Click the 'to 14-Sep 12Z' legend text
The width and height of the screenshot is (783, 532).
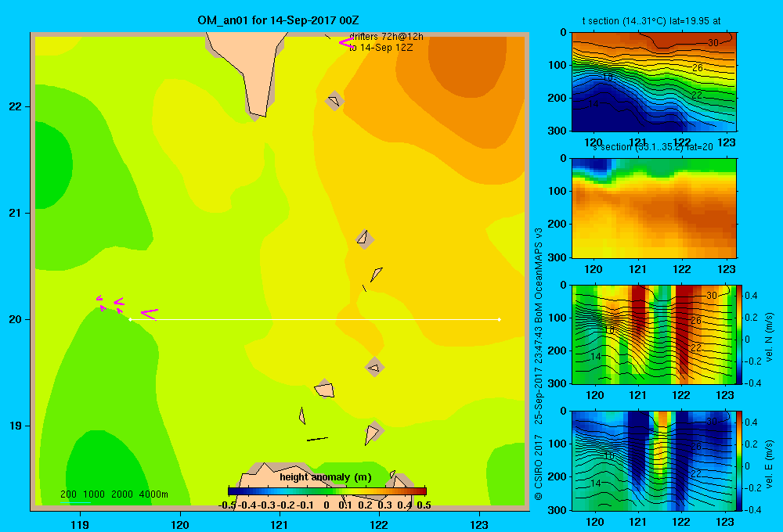[381, 48]
